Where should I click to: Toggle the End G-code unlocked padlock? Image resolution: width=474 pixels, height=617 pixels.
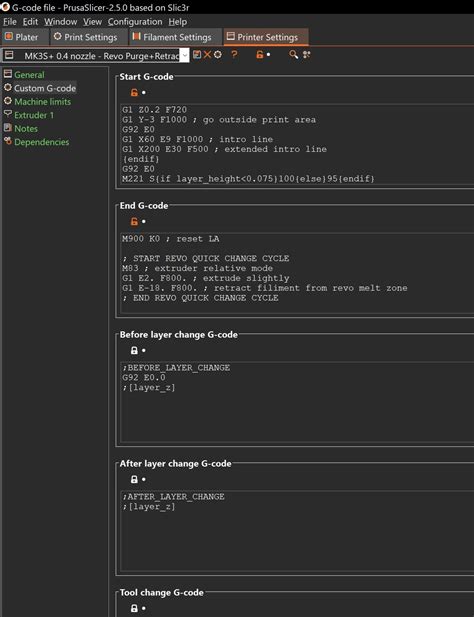pyautogui.click(x=134, y=222)
